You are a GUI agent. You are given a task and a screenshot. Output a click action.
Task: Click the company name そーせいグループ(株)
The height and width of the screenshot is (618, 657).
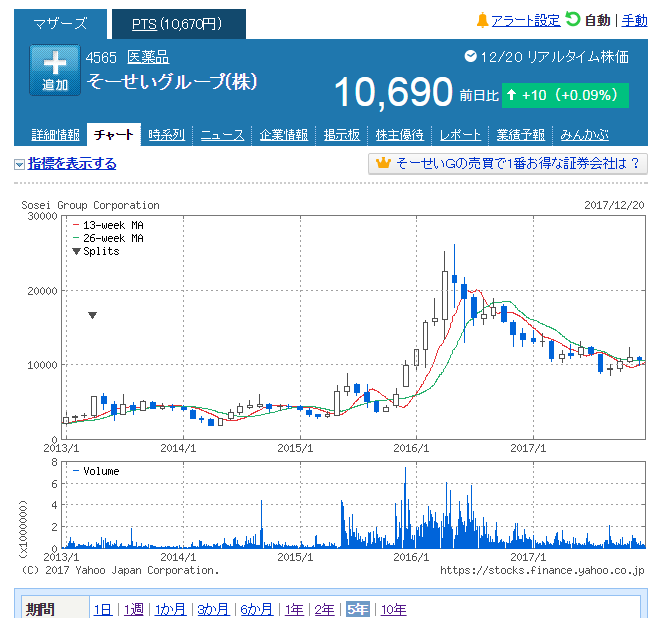172,81
